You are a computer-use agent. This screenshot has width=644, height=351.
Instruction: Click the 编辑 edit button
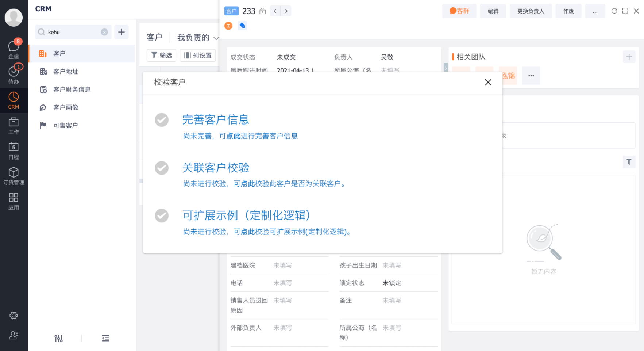(493, 11)
